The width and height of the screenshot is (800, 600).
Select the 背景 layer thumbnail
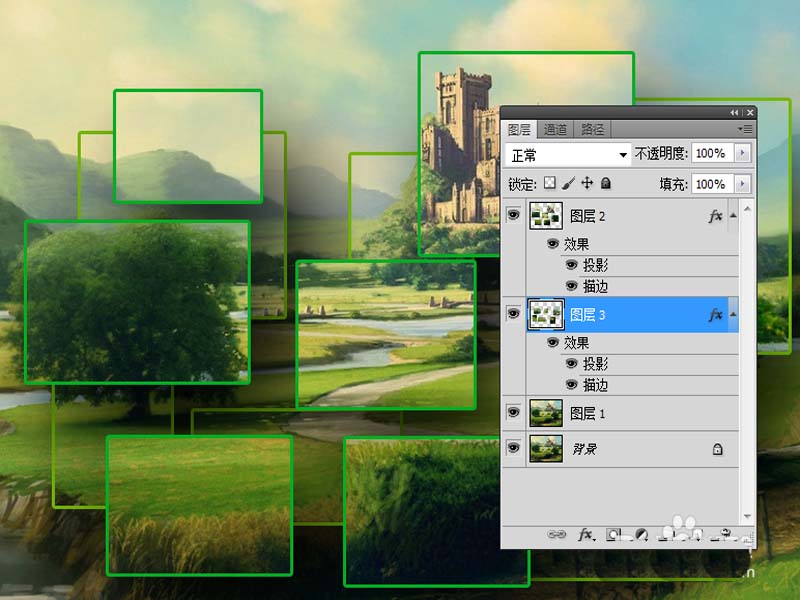[x=546, y=448]
